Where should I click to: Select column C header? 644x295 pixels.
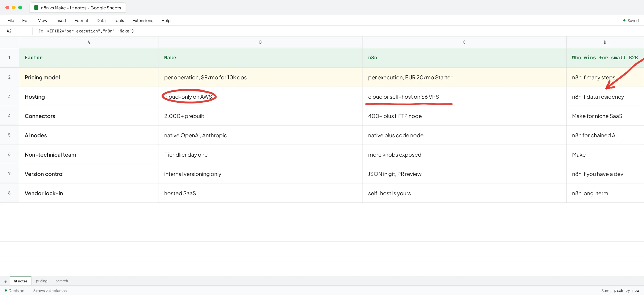click(464, 42)
